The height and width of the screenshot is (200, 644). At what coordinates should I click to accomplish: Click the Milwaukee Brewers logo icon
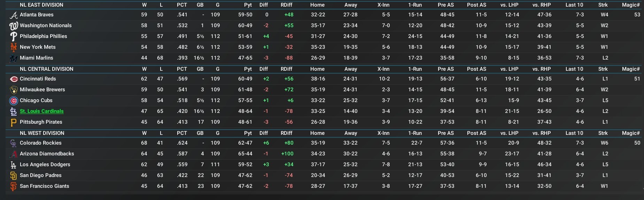[x=13, y=90]
